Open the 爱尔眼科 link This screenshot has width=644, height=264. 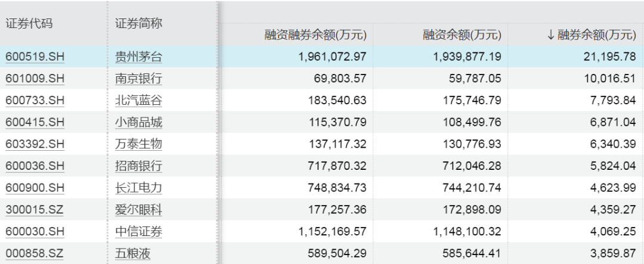pos(138,210)
